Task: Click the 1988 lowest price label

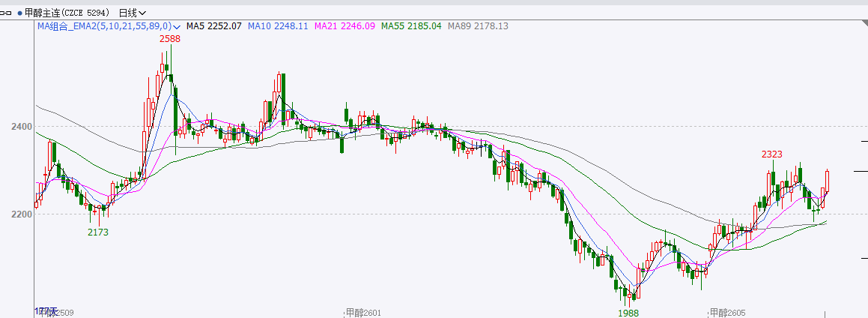Action: coord(628,311)
